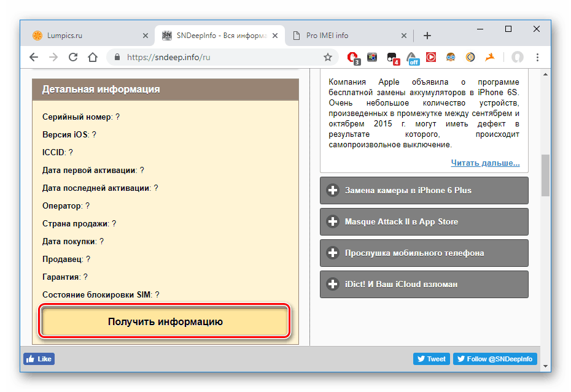Click the 'Детальная информация' header
The width and height of the screenshot is (571, 392).
(x=165, y=89)
